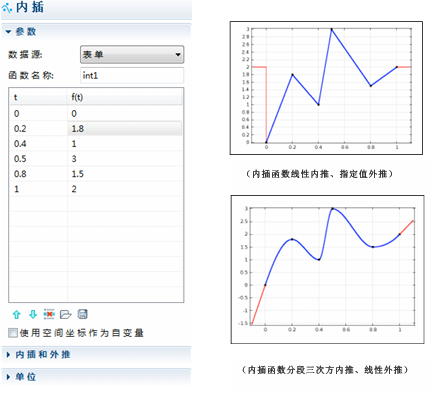Select the f(t) cell with value 3
433x401 pixels.
click(x=125, y=159)
